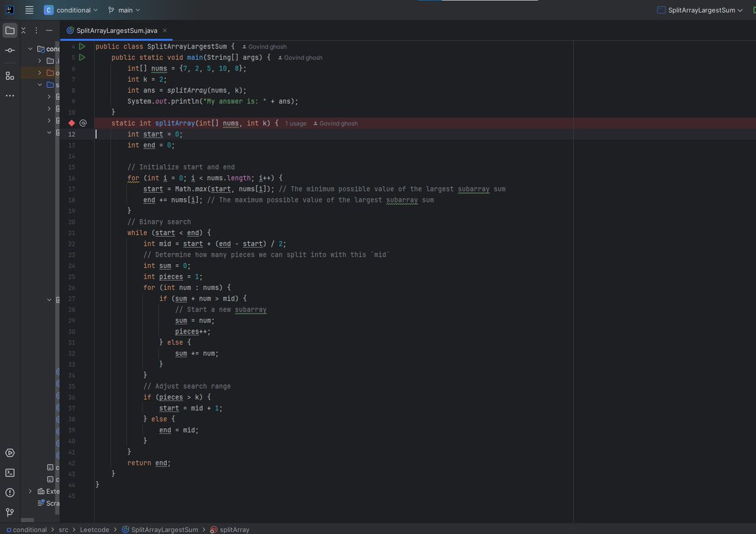
Task: Open project panel options menu
Action: [36, 30]
